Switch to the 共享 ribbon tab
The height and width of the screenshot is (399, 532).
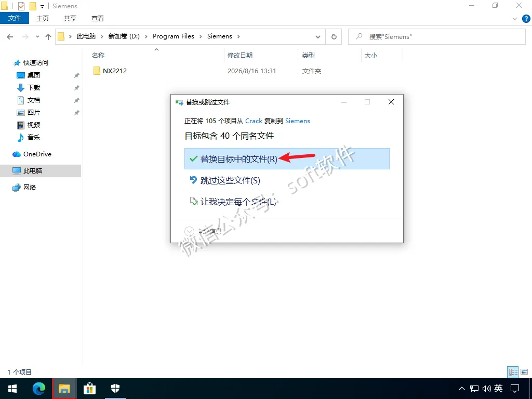click(x=70, y=18)
